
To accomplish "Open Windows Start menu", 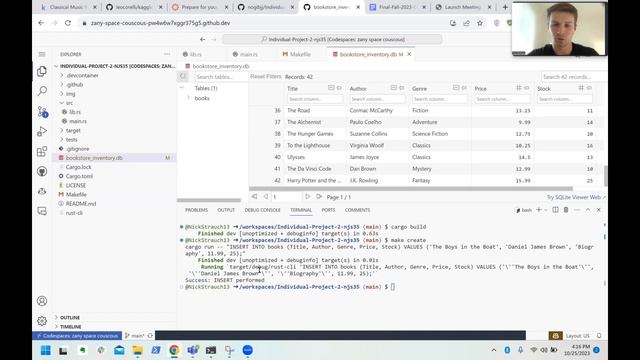I will [46, 350].
